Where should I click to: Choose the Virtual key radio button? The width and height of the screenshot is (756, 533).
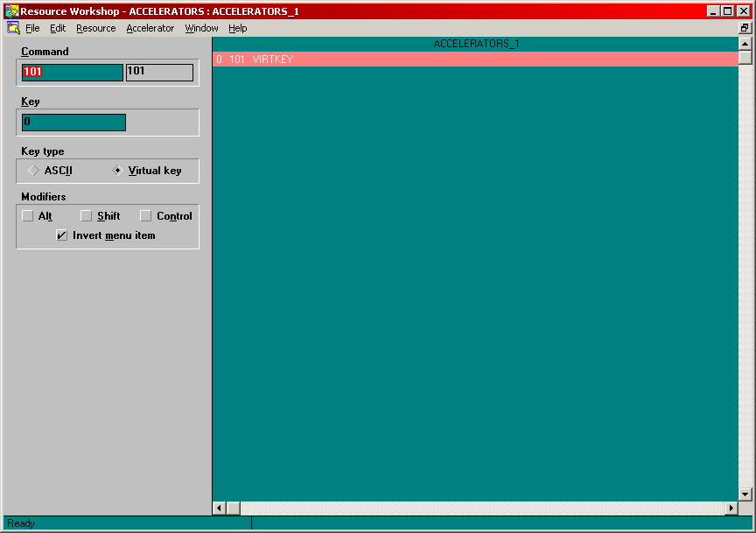118,171
